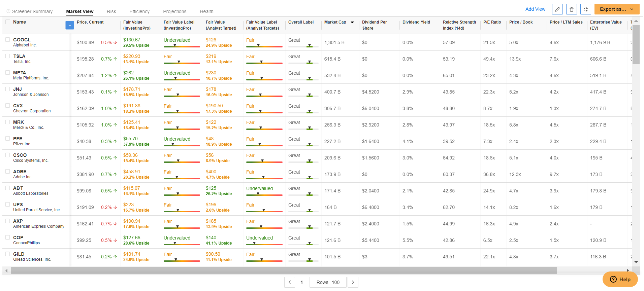Open the GOOGL ticker link
Viewport: 644px width, 291px height.
click(22, 40)
